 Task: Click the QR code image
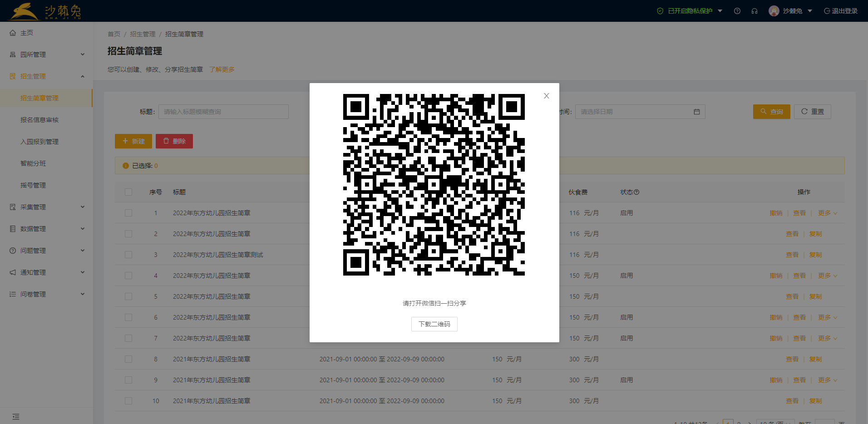point(434,185)
